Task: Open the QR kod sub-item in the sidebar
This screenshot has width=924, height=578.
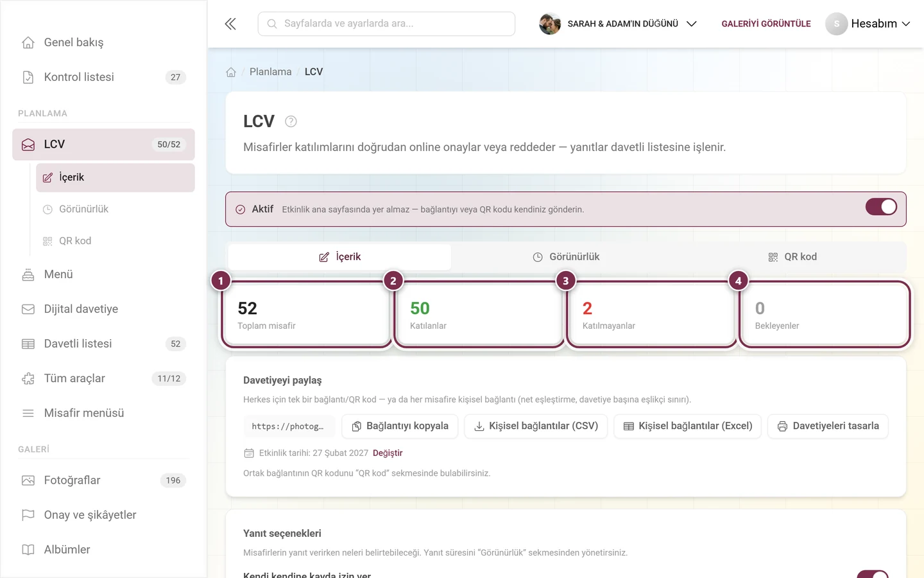Action: coord(116,241)
